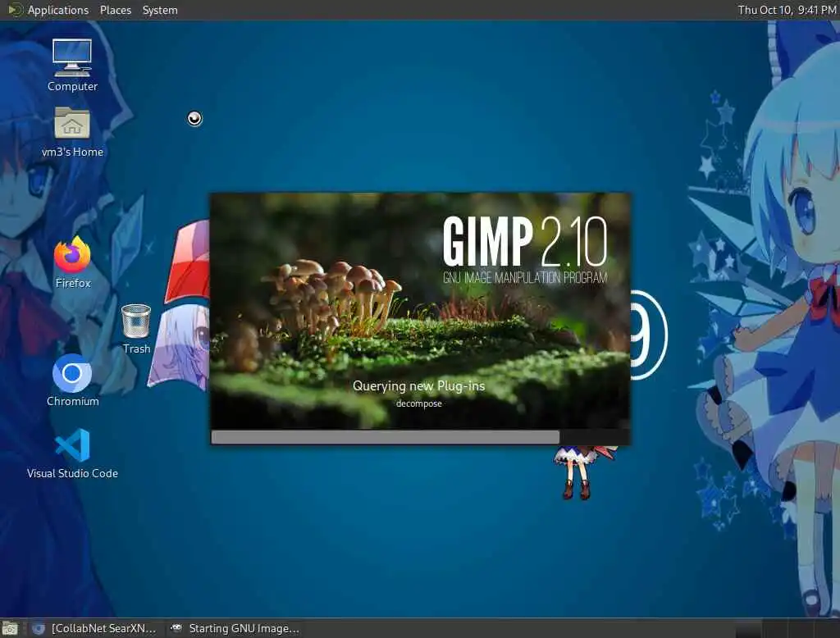This screenshot has height=638, width=840.
Task: Select the Computer desktop icon
Action: [x=72, y=66]
